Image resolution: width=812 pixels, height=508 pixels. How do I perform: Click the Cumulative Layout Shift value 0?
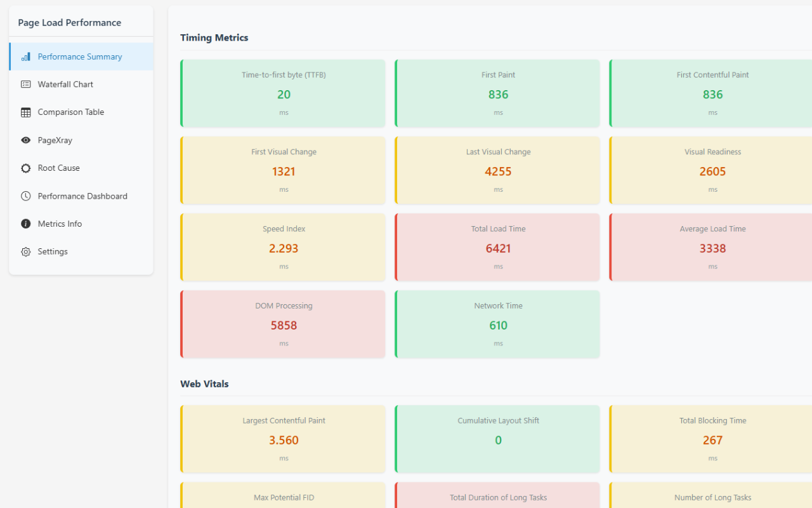point(498,440)
